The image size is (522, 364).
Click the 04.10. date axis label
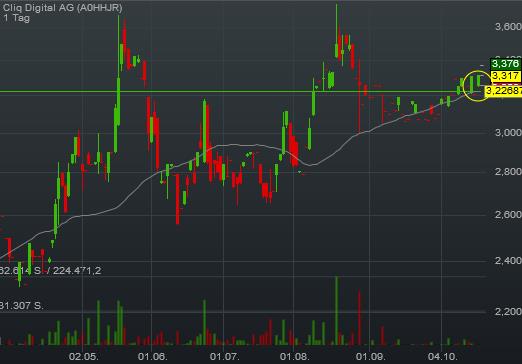click(x=443, y=357)
